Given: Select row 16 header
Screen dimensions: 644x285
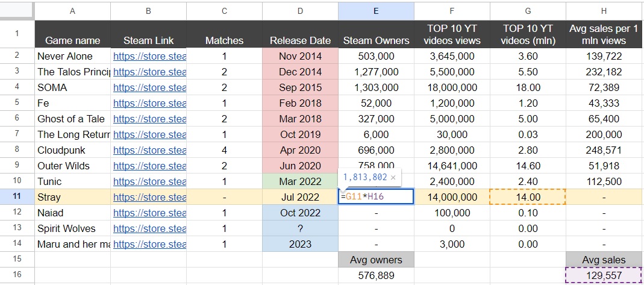Looking at the screenshot, I should pos(17,275).
